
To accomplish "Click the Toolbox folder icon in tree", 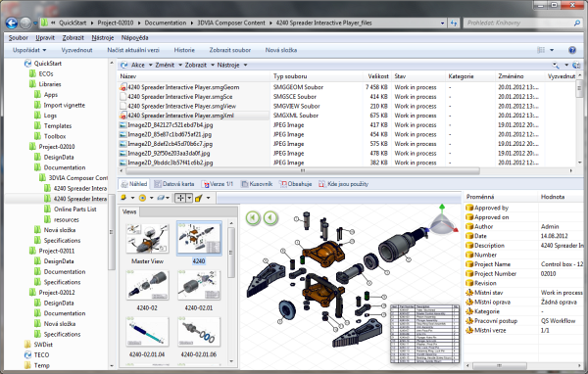I will tap(37, 136).
